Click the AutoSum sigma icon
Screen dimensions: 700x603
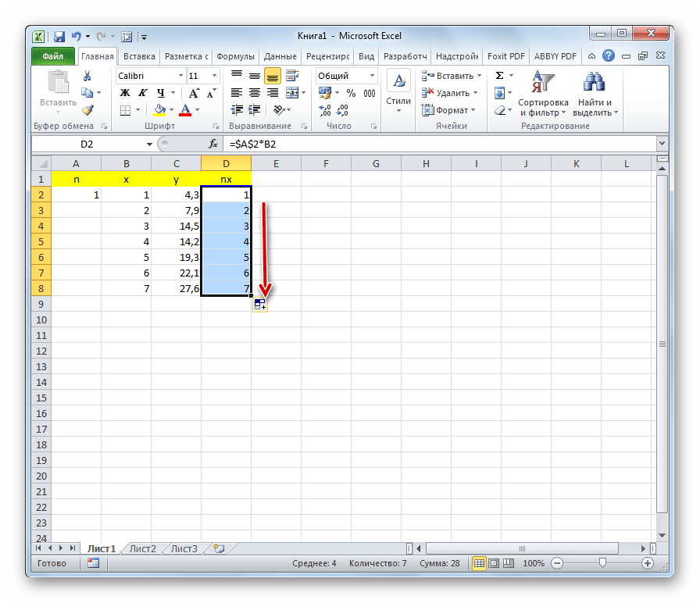[x=499, y=76]
